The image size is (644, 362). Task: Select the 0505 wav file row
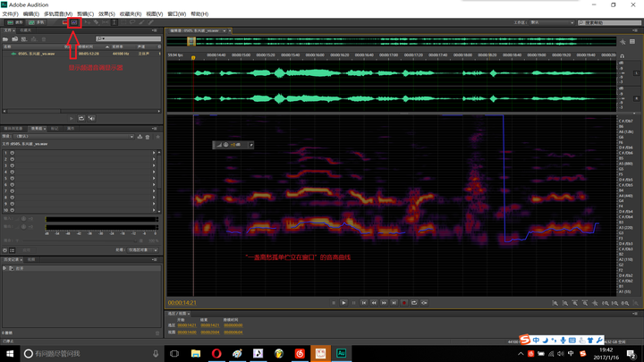(x=81, y=54)
